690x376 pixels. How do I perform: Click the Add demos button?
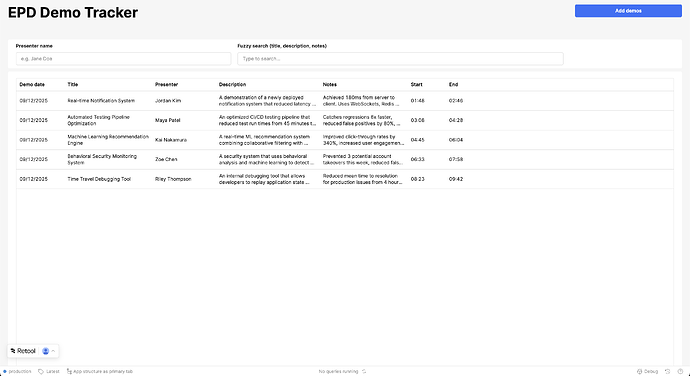click(628, 11)
